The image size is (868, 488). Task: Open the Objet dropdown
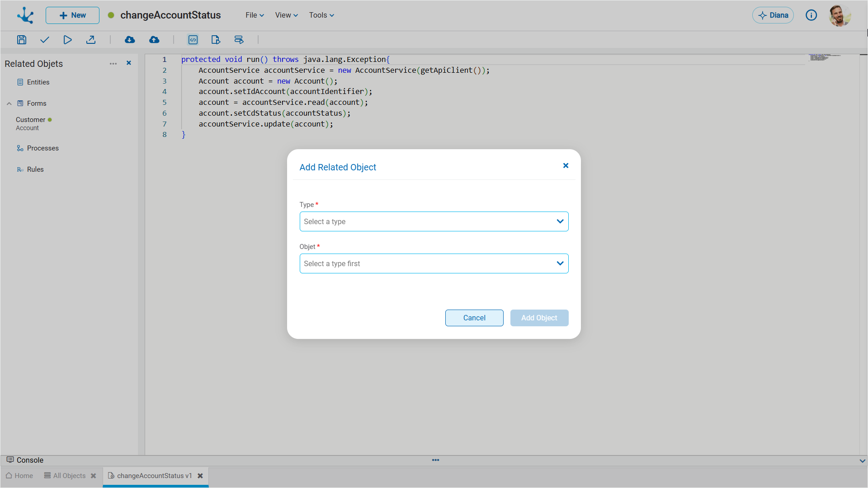[x=434, y=263]
